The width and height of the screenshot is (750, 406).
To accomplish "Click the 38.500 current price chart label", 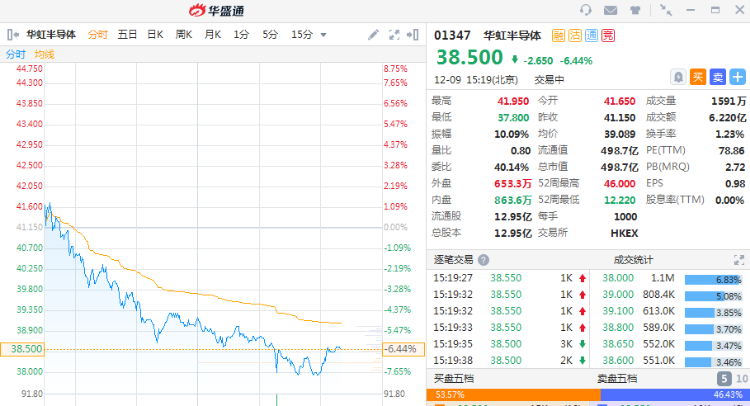I will coord(22,349).
